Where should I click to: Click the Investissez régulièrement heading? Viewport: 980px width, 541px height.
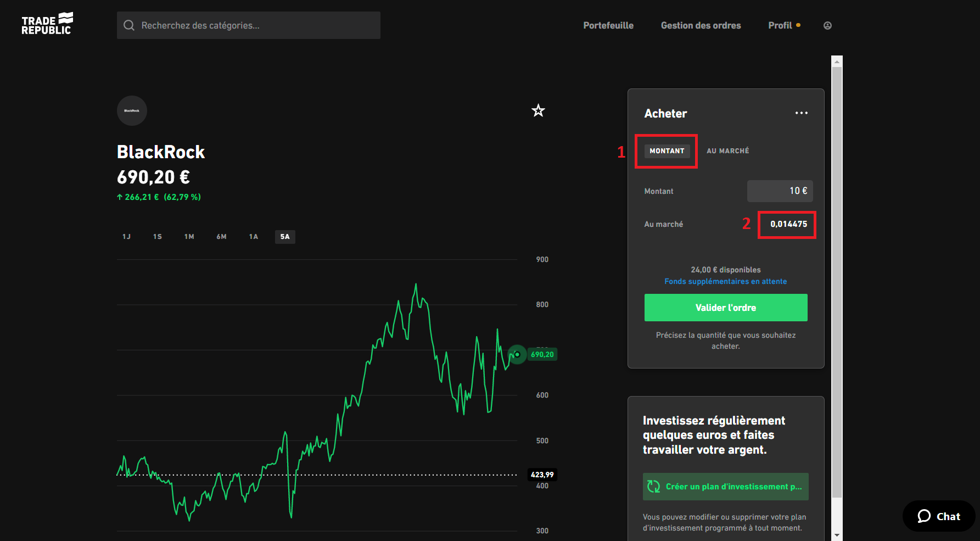(714, 435)
